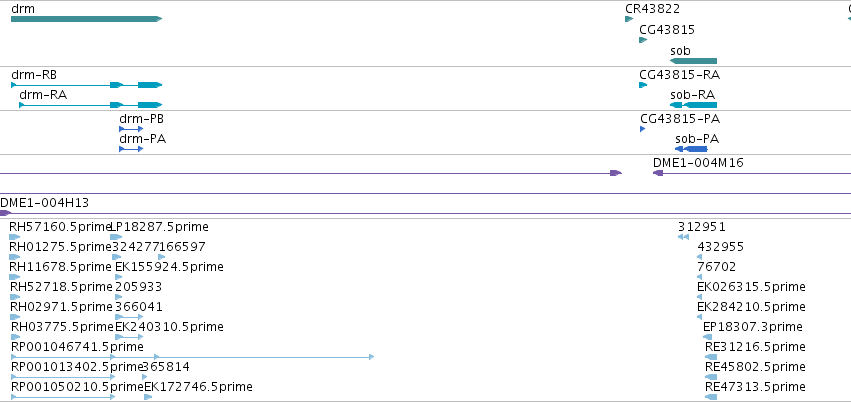Click the RE31216.5prime EST feature

(x=710, y=357)
